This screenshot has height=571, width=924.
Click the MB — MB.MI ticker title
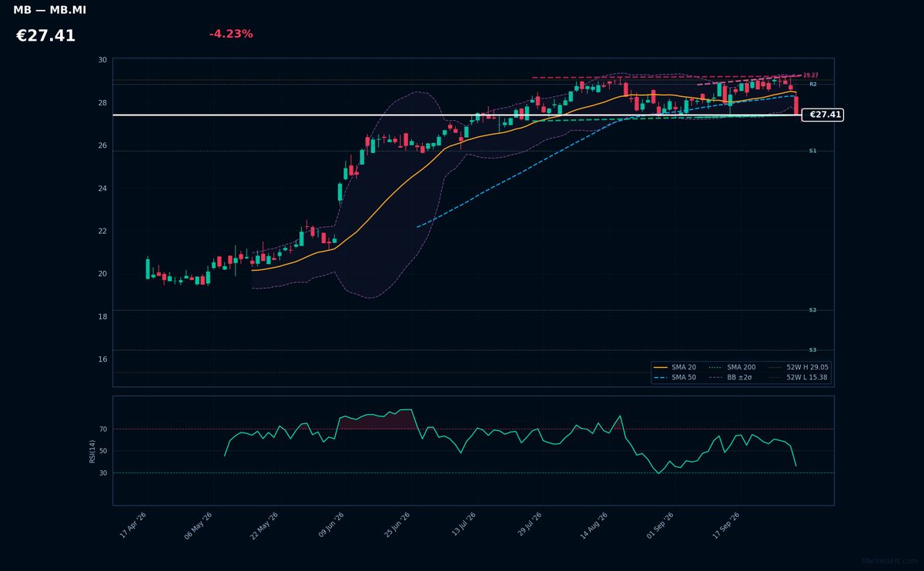(50, 11)
